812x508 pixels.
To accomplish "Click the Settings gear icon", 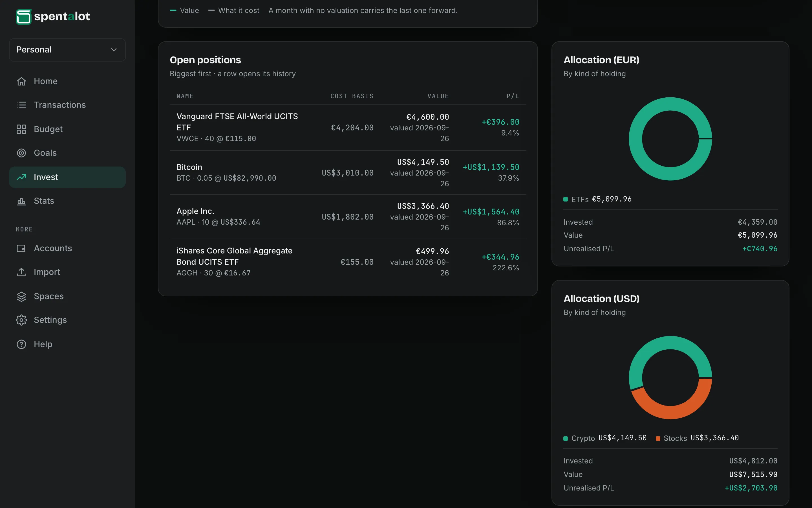I will click(21, 320).
